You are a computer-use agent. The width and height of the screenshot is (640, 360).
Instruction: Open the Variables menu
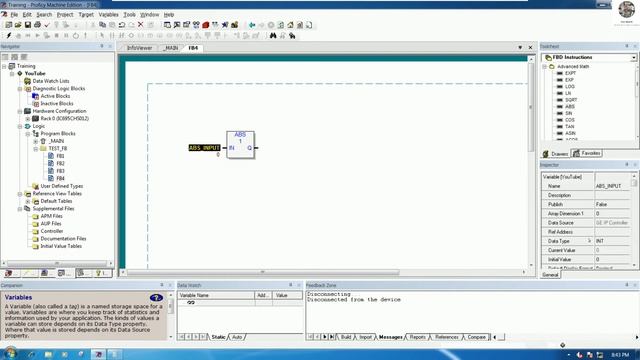pos(109,14)
